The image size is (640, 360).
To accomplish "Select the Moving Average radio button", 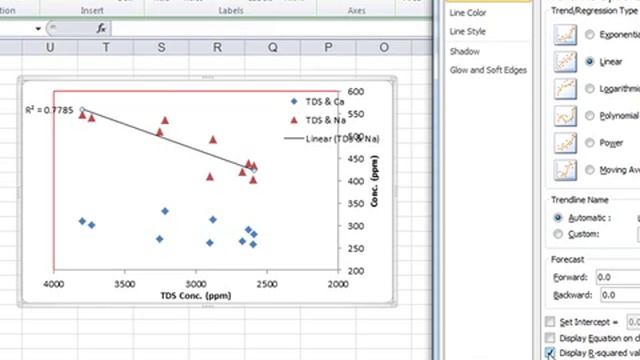I will (589, 170).
